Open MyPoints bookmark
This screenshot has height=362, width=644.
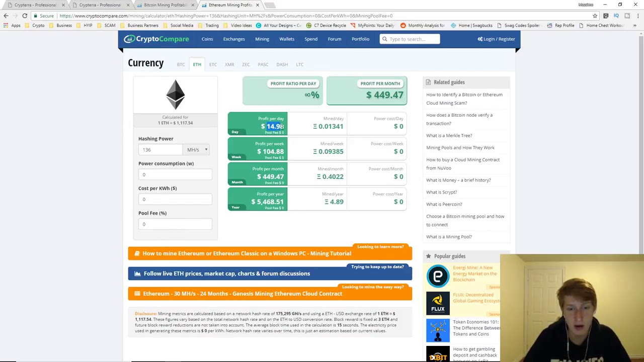pos(372,25)
